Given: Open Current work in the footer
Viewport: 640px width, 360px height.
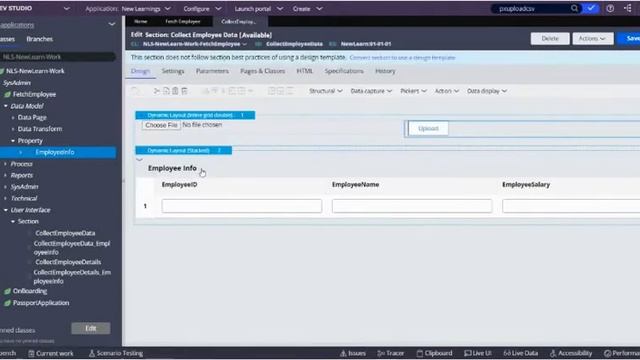Looking at the screenshot, I should click(51, 353).
